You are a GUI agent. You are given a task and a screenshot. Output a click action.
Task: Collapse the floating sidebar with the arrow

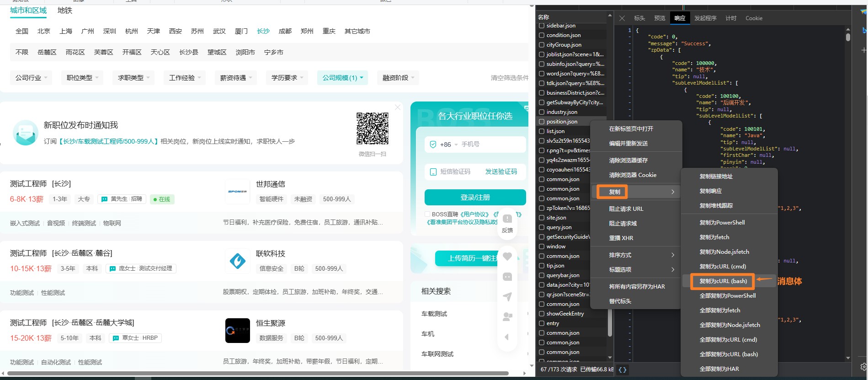[x=507, y=337]
